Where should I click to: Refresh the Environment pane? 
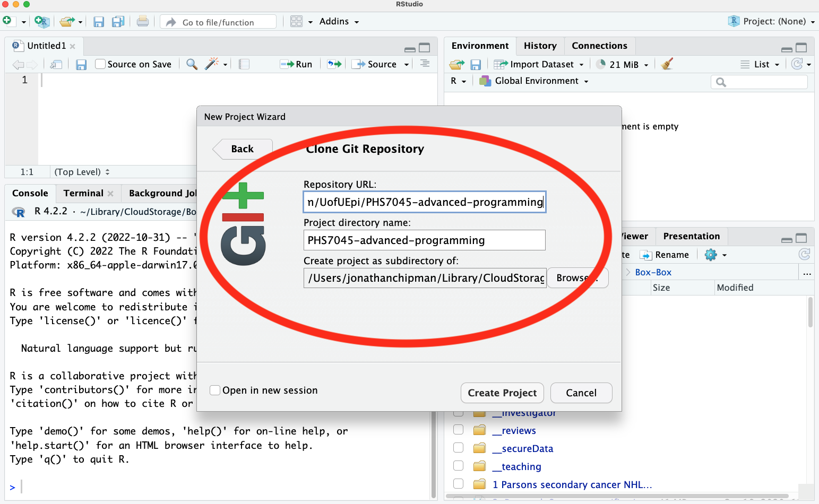pos(797,64)
